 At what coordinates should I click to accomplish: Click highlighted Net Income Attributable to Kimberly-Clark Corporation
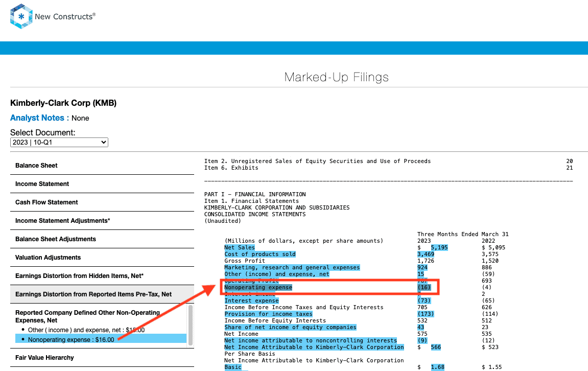(314, 347)
